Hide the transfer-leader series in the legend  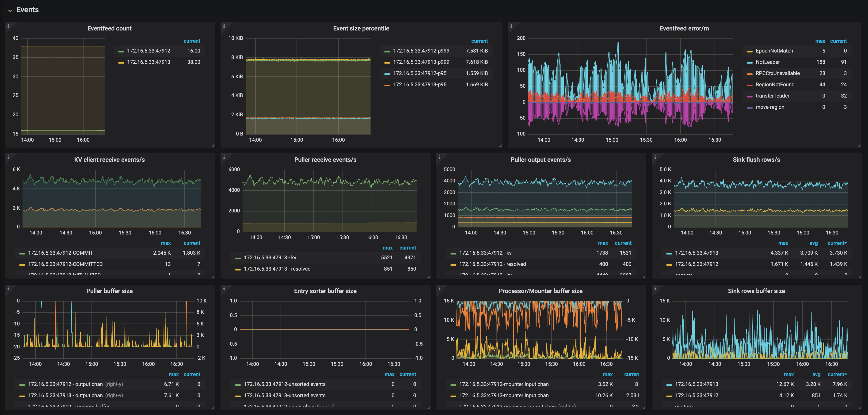pos(773,96)
